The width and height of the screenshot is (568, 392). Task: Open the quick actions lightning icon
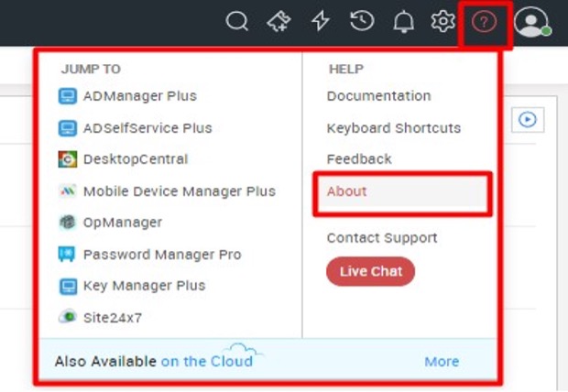pyautogui.click(x=321, y=21)
